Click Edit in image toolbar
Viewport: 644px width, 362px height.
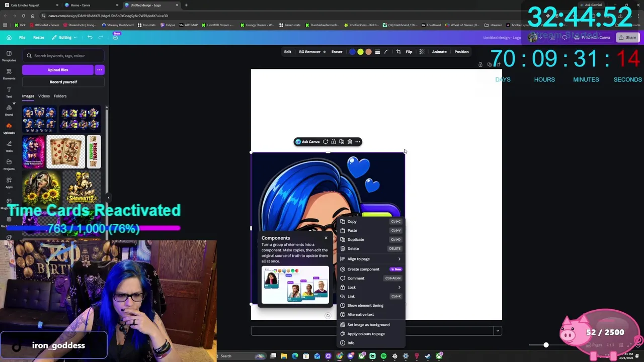point(287,52)
